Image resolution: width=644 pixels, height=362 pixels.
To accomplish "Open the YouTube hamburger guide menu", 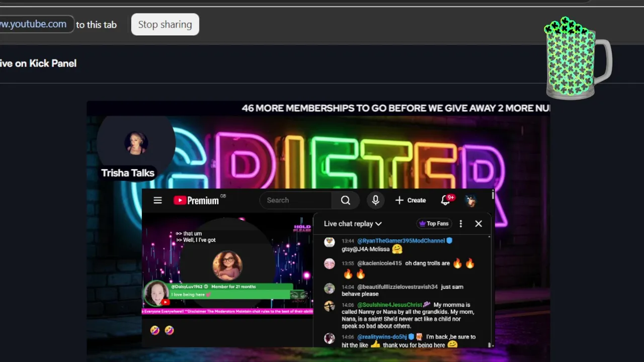I will pyautogui.click(x=157, y=200).
